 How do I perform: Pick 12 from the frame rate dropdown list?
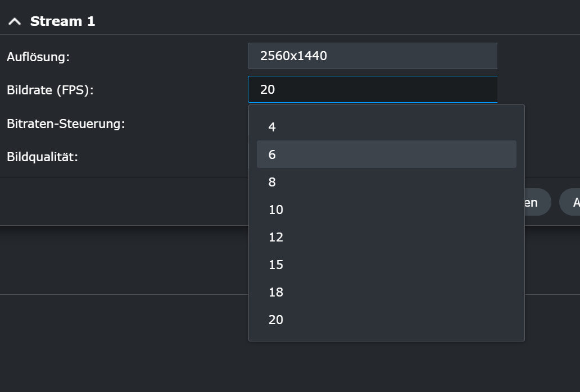pos(387,237)
